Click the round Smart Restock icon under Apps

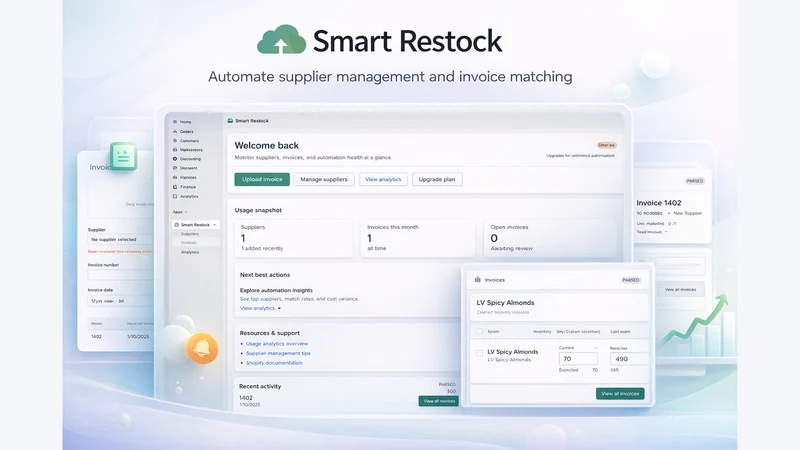pos(177,225)
